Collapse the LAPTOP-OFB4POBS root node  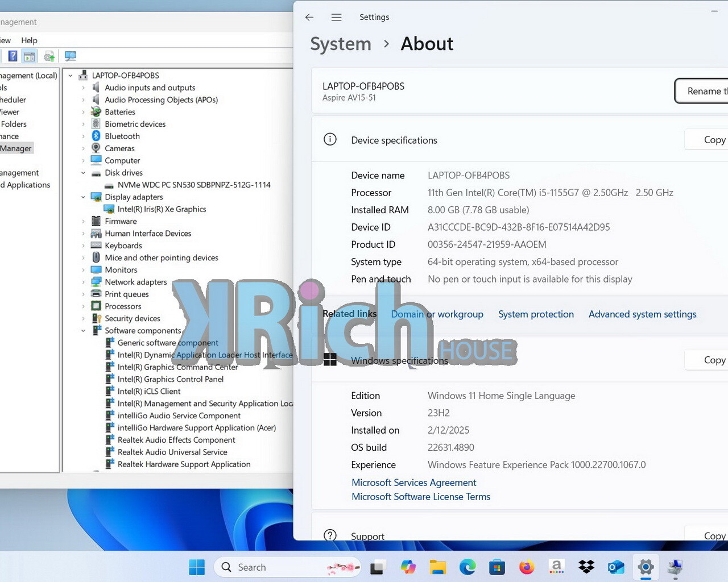pyautogui.click(x=71, y=76)
